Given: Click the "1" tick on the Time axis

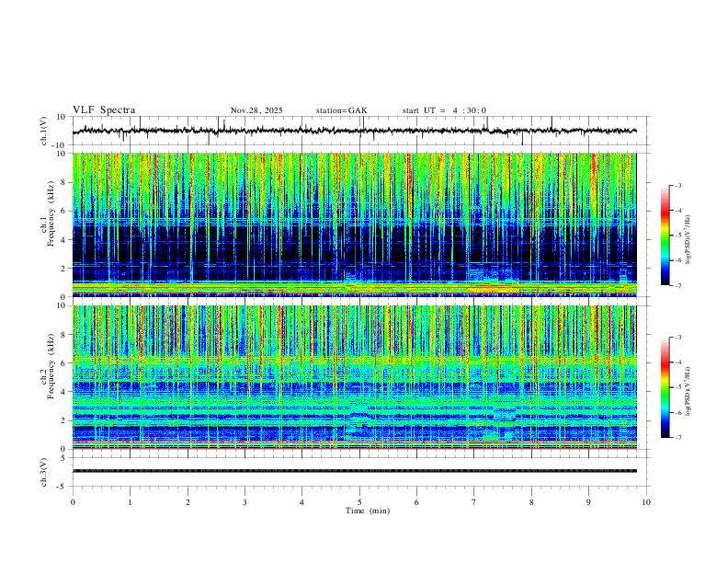Looking at the screenshot, I should coord(131,502).
